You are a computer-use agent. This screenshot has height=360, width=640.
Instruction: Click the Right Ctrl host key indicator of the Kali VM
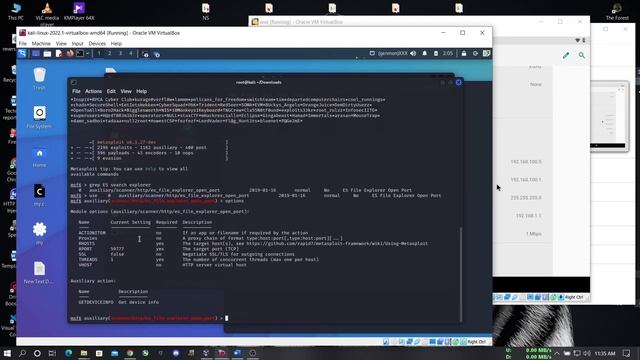[x=477, y=342]
